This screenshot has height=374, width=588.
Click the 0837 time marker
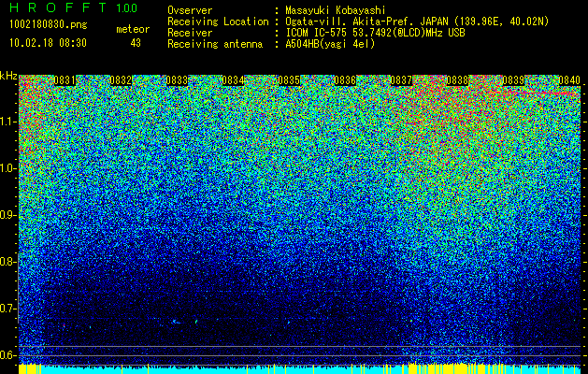(x=401, y=80)
